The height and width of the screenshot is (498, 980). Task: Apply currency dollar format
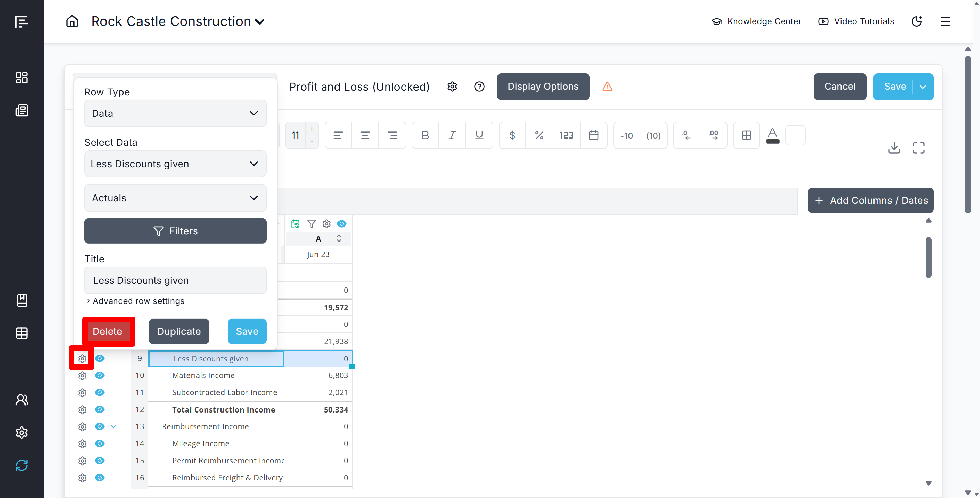(x=512, y=135)
